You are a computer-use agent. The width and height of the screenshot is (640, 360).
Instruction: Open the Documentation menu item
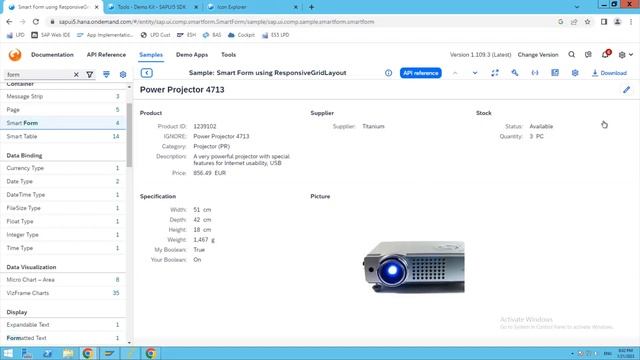[52, 55]
